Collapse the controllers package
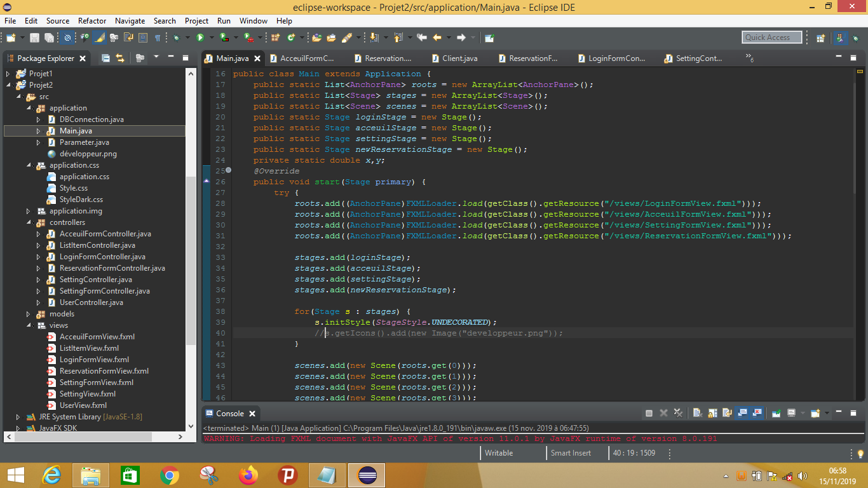Screen dimensions: 868x488 click(x=29, y=222)
